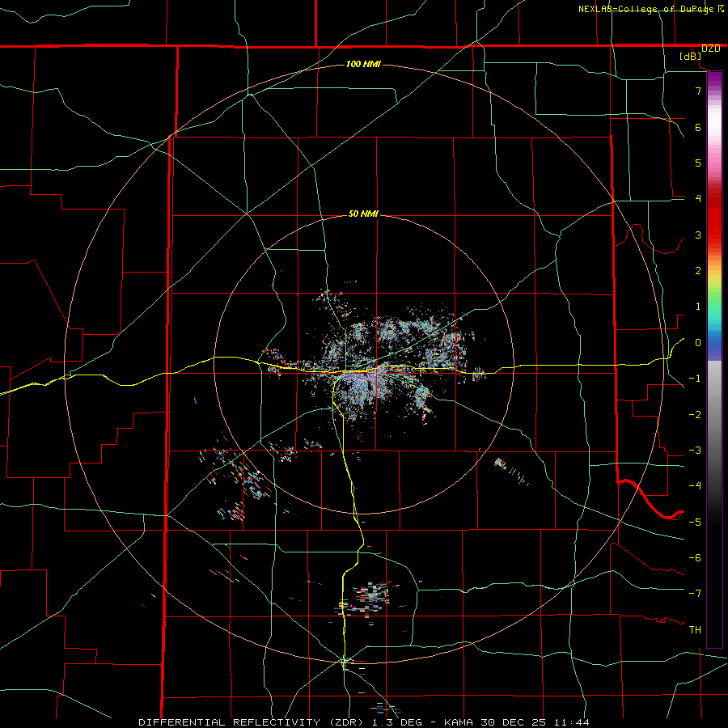Image resolution: width=728 pixels, height=728 pixels.
Task: Click the "-3" value on the color scale
Action: pyautogui.click(x=695, y=451)
